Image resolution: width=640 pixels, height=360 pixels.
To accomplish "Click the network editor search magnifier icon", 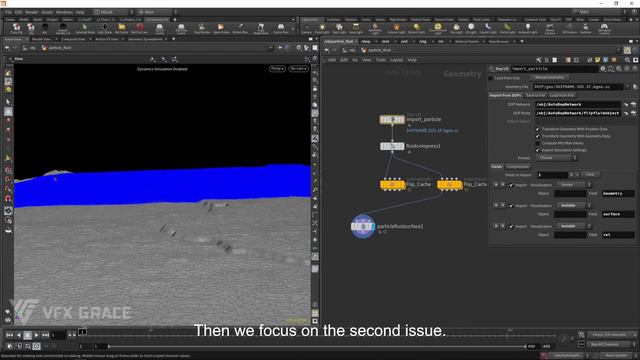I will click(627, 60).
